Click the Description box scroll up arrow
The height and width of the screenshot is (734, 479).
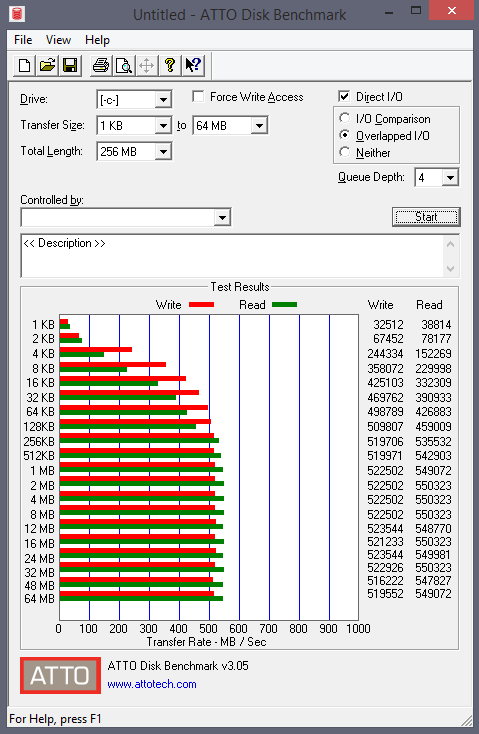click(450, 244)
